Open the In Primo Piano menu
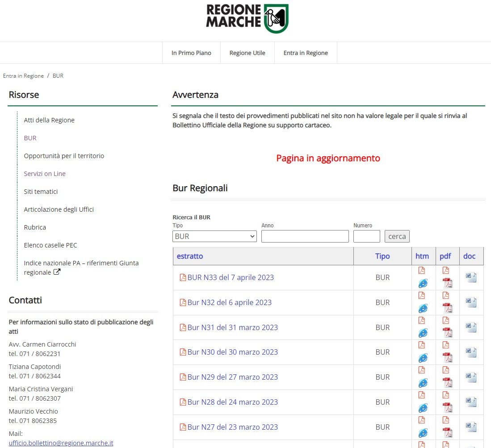The height and width of the screenshot is (448, 491). click(191, 53)
